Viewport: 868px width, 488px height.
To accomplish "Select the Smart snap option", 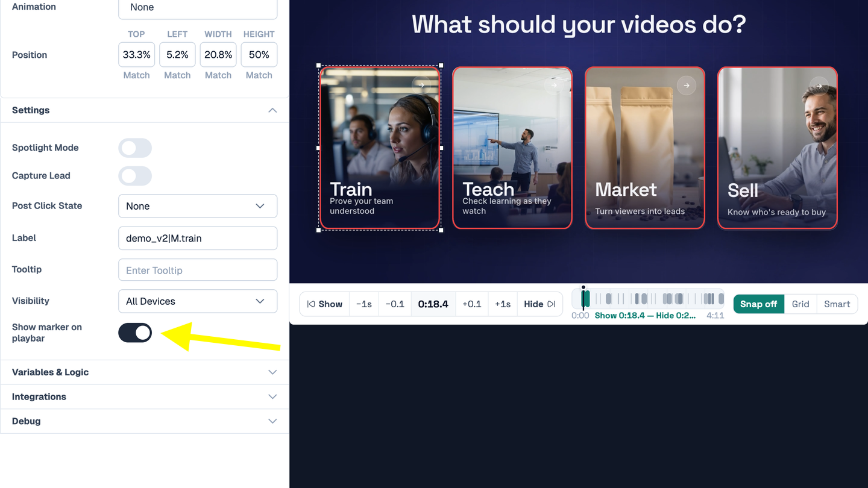I will pos(837,304).
